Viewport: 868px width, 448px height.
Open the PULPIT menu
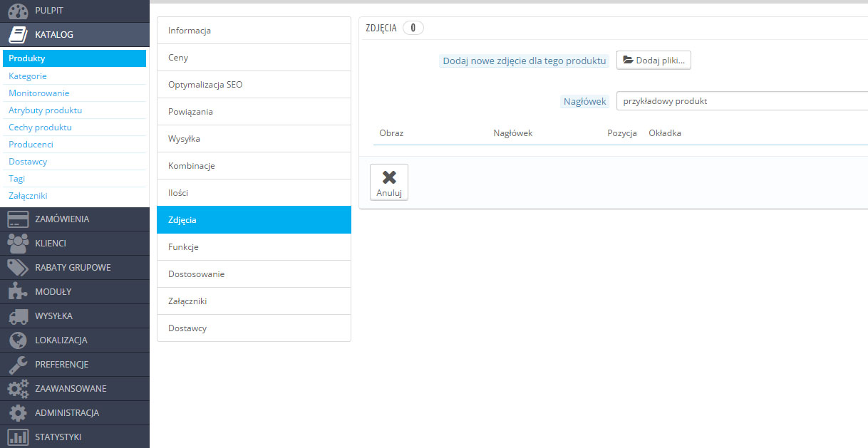75,11
